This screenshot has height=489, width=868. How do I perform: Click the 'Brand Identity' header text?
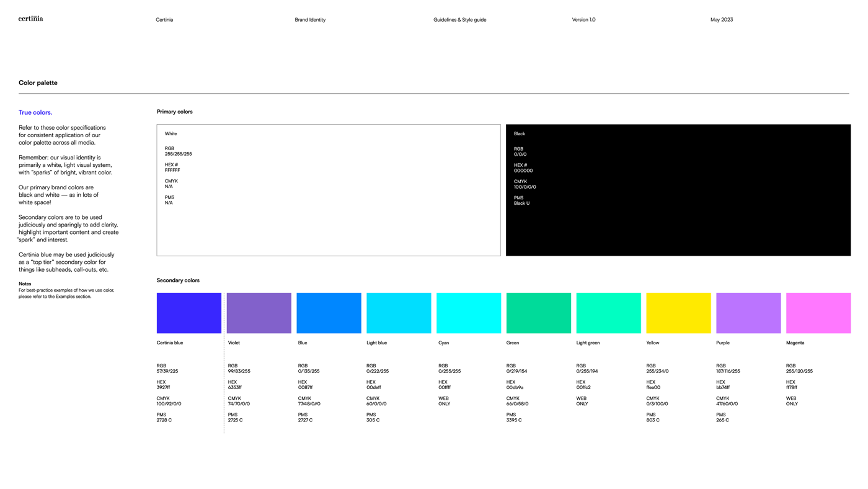(310, 20)
